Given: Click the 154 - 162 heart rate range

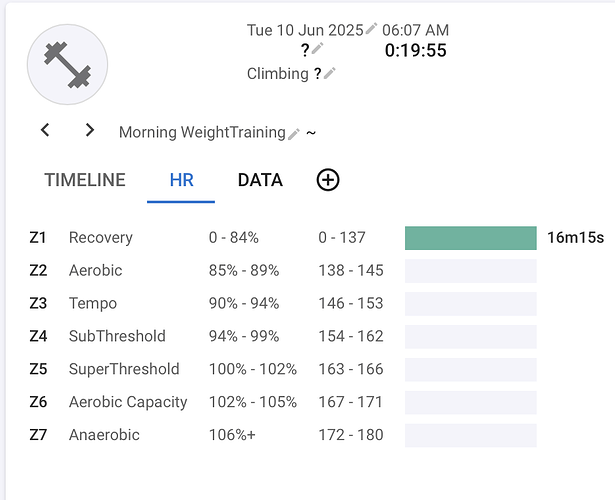Looking at the screenshot, I should coord(351,336).
